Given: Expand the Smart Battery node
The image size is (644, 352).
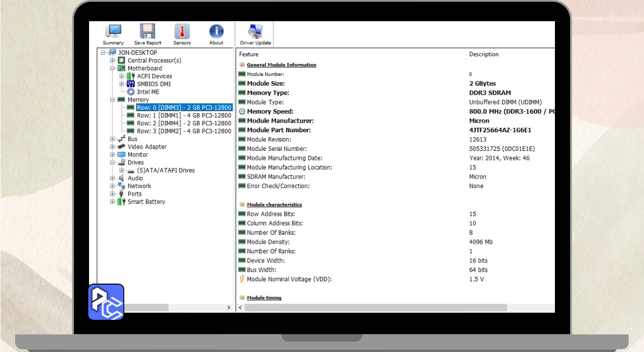Looking at the screenshot, I should point(113,202).
